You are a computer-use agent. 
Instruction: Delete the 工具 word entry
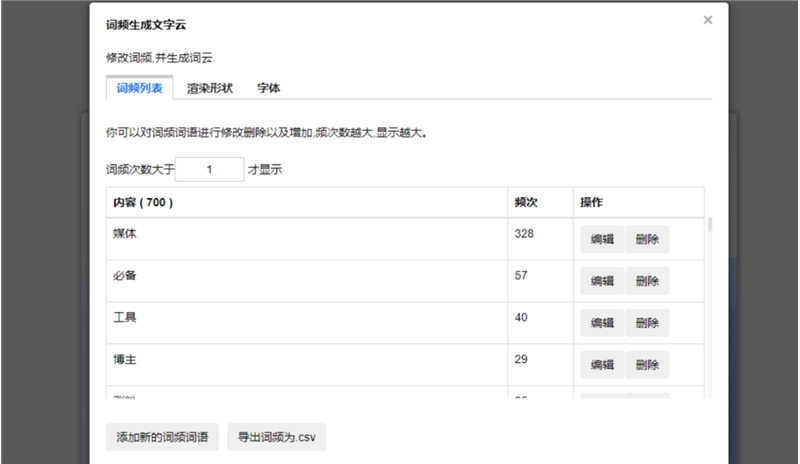click(647, 323)
